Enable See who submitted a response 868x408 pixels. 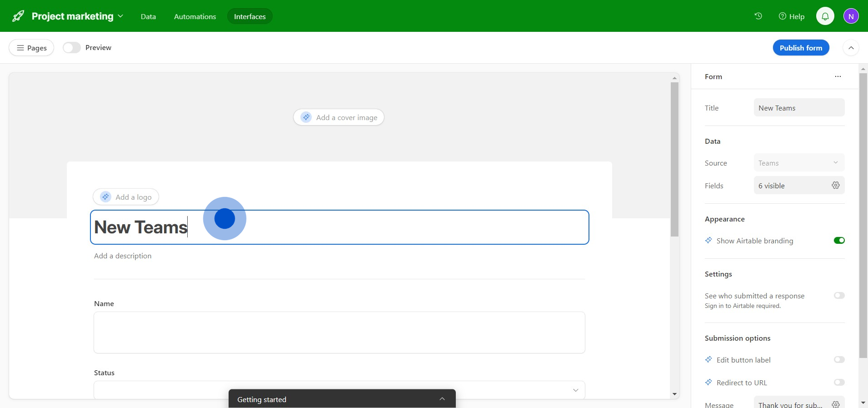point(839,296)
